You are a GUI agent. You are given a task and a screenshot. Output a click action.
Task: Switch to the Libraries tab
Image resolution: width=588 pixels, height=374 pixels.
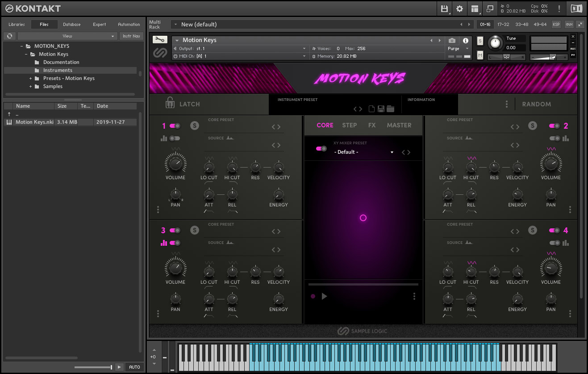coord(17,25)
